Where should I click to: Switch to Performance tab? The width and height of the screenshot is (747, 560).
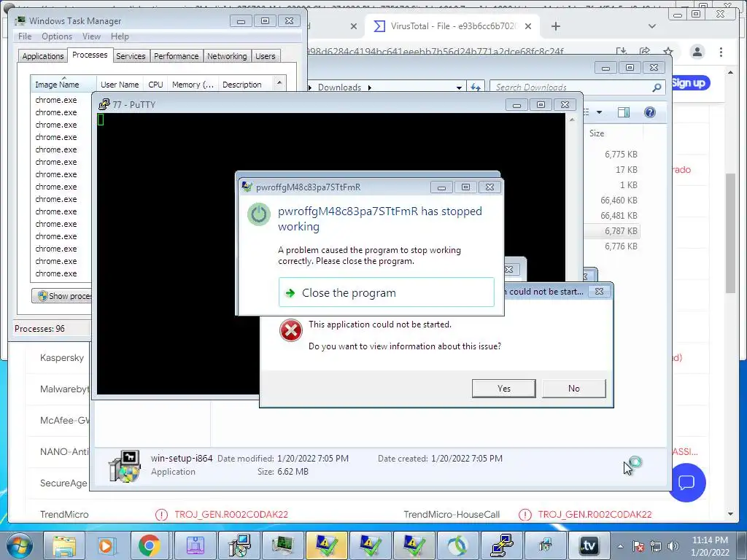click(x=177, y=56)
